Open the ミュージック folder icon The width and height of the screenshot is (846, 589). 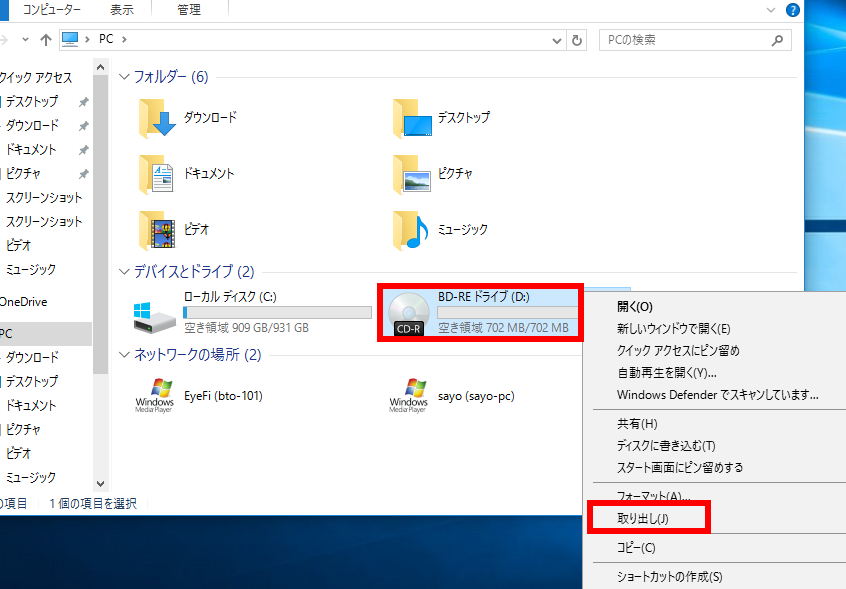tap(412, 230)
